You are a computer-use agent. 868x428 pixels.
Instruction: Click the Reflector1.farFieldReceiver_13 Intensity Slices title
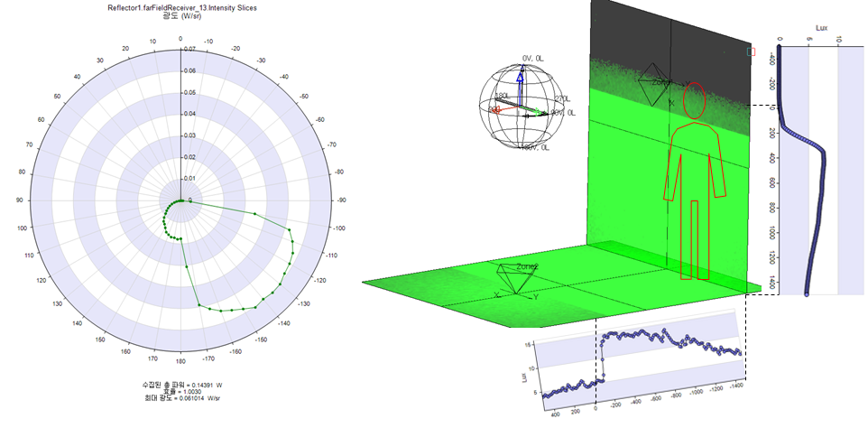[180, 8]
